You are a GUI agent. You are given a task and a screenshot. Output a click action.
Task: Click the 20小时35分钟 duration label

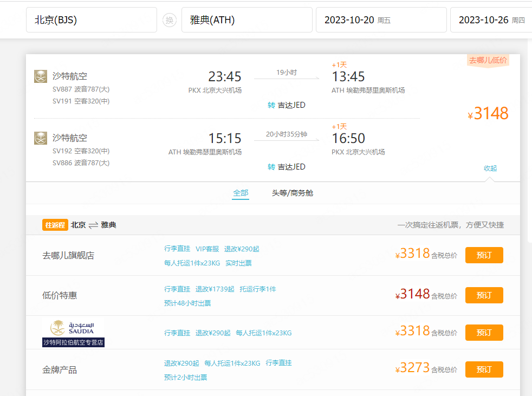point(287,134)
